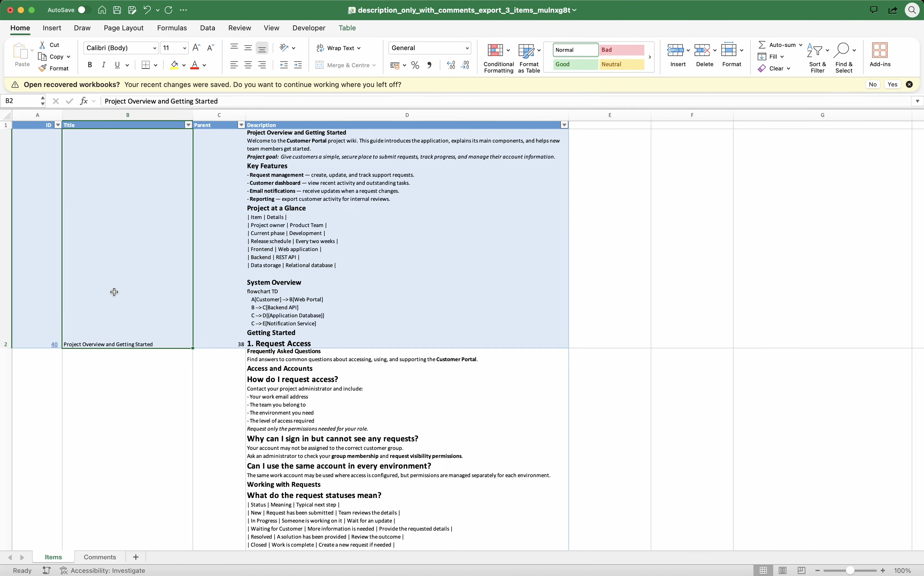Decrease font size with the smaller A icon
The image size is (924, 576).
pyautogui.click(x=210, y=48)
